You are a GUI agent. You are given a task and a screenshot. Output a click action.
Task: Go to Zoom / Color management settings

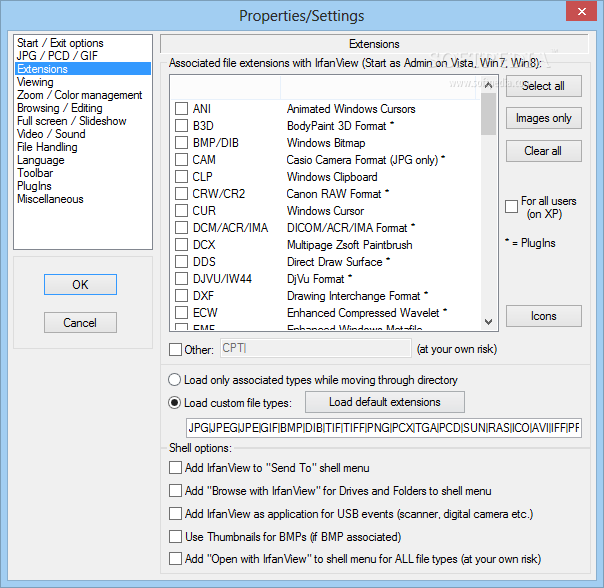coord(83,95)
